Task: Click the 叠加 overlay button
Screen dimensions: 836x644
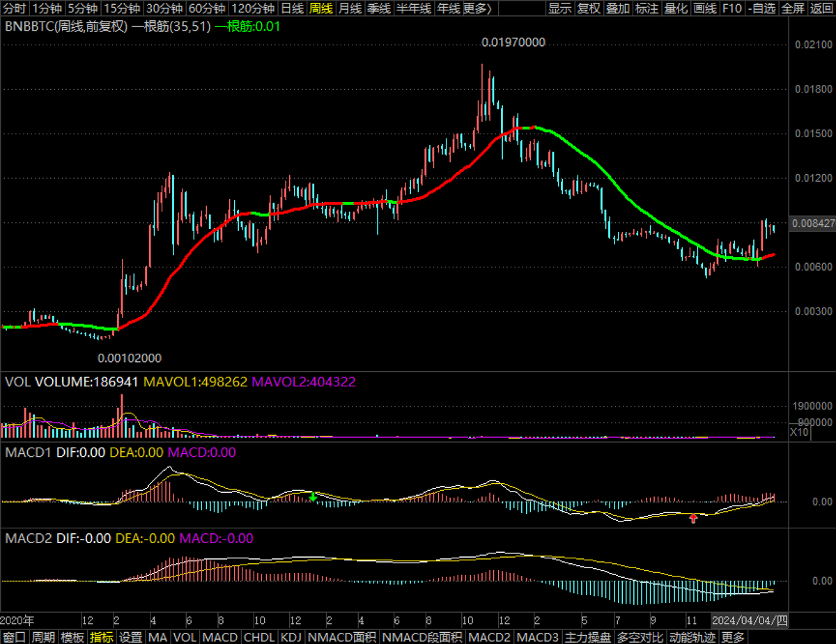Action: pyautogui.click(x=618, y=9)
